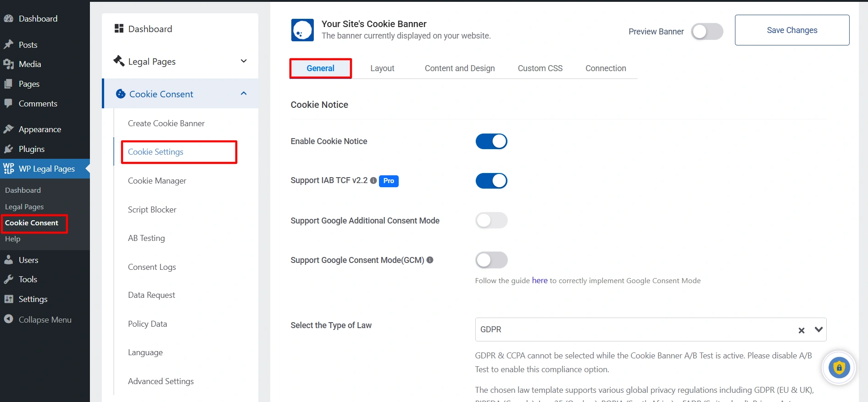868x402 pixels.
Task: Click the Comments bubble icon
Action: click(8, 104)
